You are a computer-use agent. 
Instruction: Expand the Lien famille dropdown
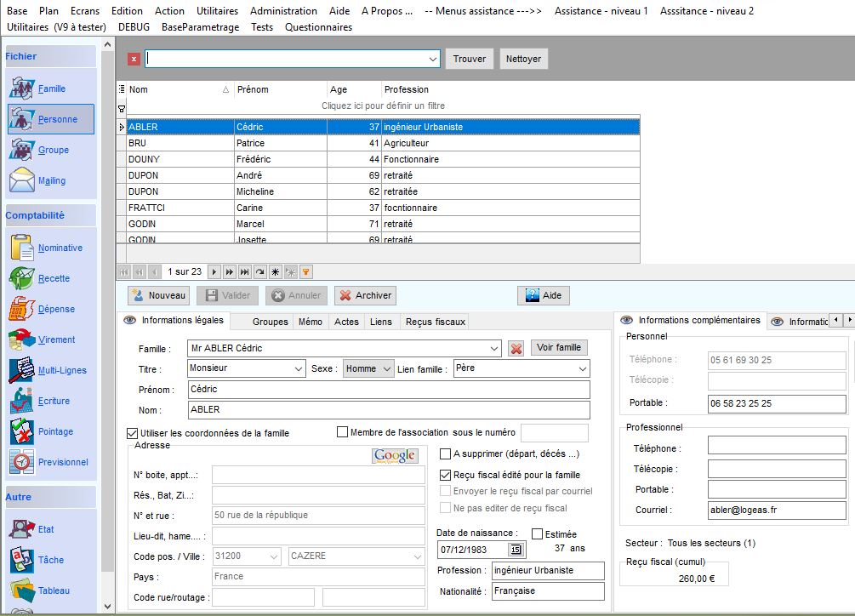(x=582, y=369)
